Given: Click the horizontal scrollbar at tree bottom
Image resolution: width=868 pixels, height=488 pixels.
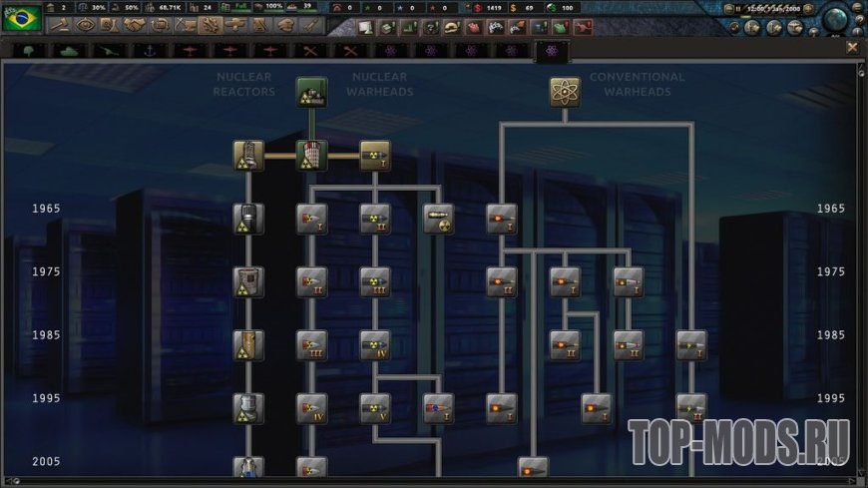Looking at the screenshot, I should click(x=433, y=481).
